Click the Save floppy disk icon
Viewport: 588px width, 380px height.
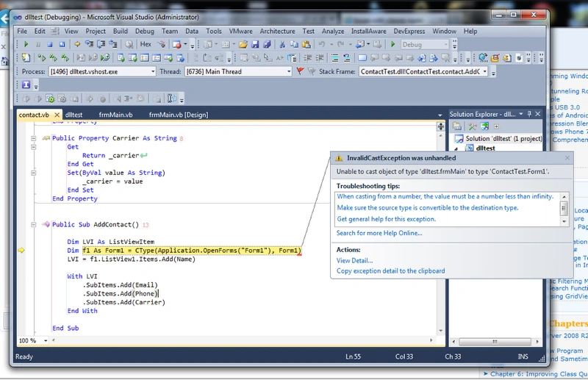coord(255,45)
